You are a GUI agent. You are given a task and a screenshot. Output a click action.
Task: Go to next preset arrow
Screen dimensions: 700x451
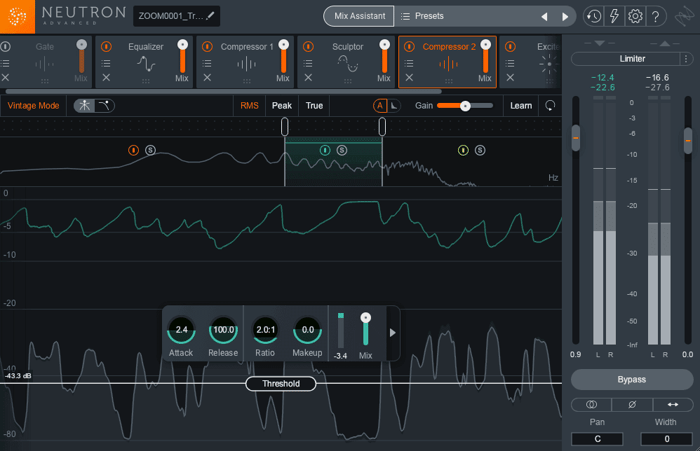coord(565,17)
